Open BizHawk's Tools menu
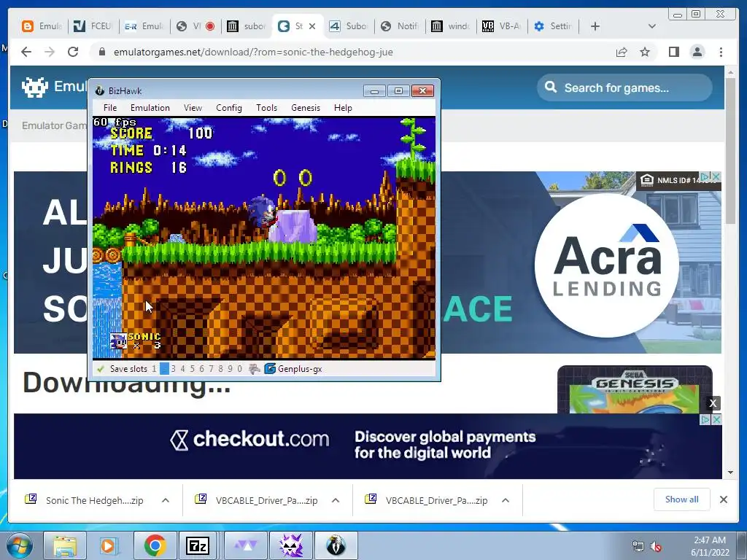This screenshot has width=747, height=560. [x=266, y=108]
